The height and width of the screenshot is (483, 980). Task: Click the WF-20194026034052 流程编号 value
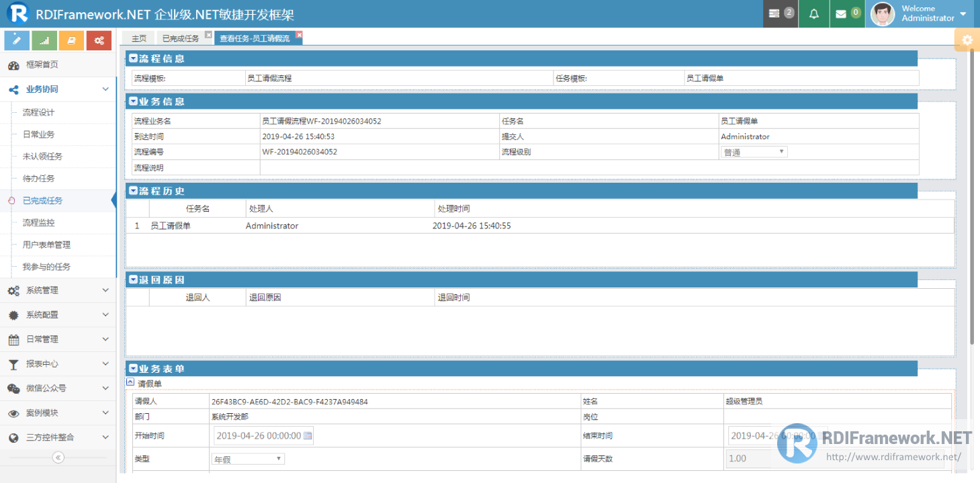click(x=300, y=152)
